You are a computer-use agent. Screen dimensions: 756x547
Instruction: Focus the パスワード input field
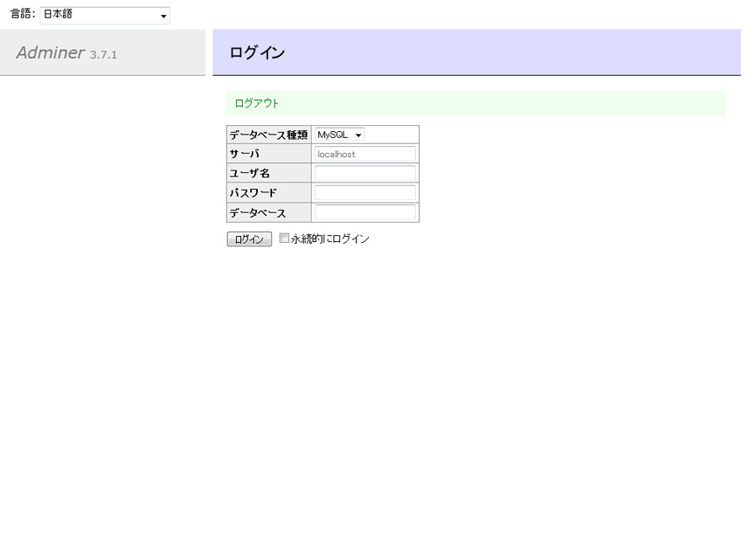tap(365, 192)
